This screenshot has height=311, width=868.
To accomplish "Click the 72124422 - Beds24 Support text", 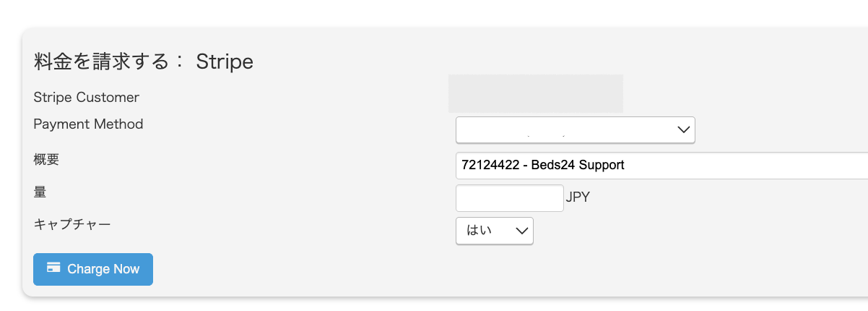I will (542, 165).
